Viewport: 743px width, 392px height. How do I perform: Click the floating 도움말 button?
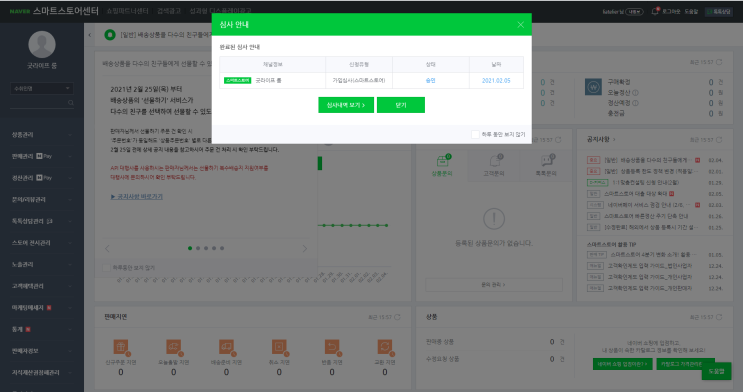pyautogui.click(x=716, y=371)
